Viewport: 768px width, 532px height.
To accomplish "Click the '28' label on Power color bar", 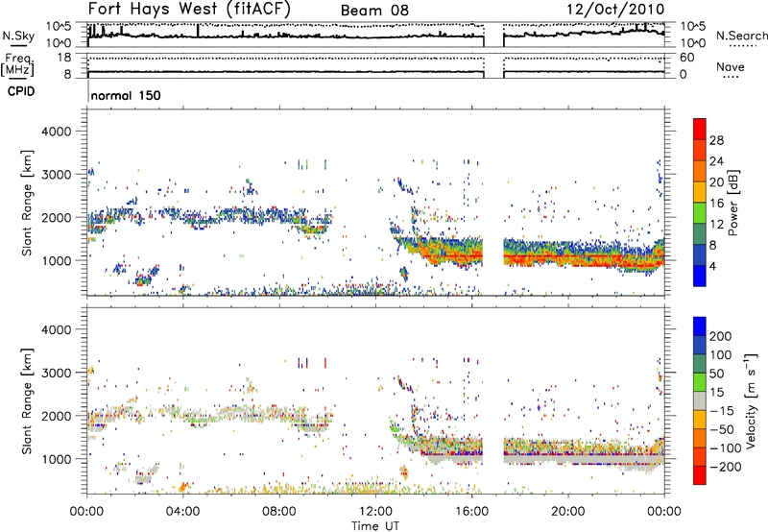I will pyautogui.click(x=716, y=140).
